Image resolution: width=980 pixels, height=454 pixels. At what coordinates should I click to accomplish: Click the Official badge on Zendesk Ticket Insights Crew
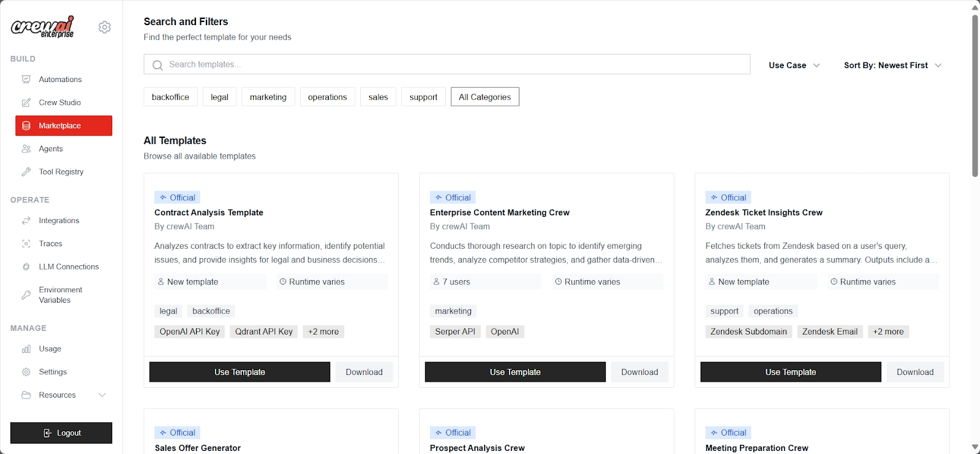pyautogui.click(x=728, y=197)
